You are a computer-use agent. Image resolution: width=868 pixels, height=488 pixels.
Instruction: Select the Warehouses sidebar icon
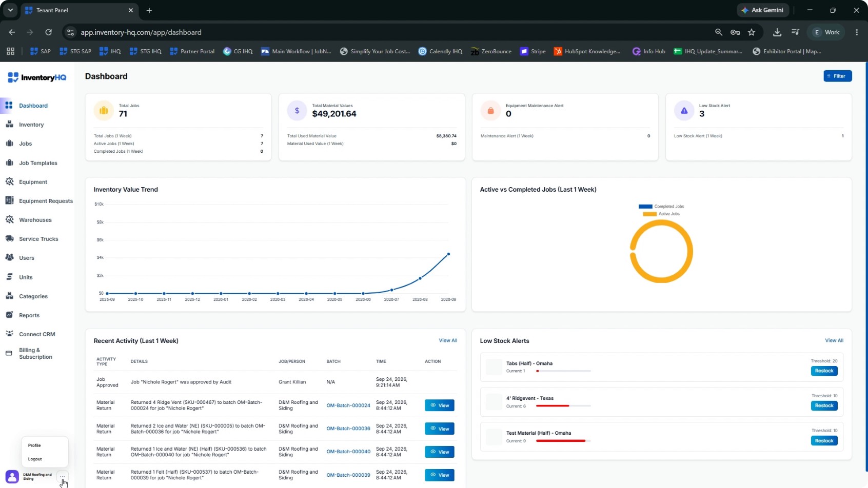(x=9, y=219)
